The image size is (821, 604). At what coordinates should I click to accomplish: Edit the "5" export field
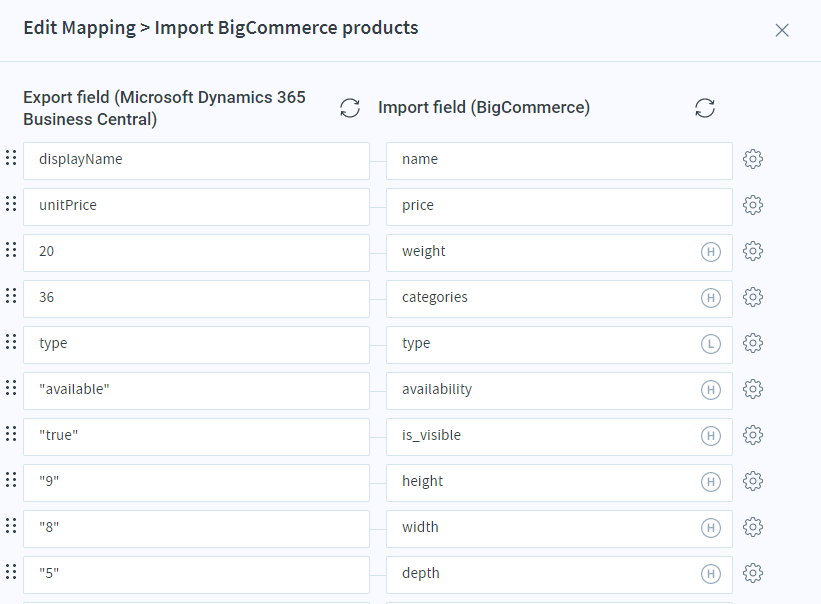[x=196, y=575]
